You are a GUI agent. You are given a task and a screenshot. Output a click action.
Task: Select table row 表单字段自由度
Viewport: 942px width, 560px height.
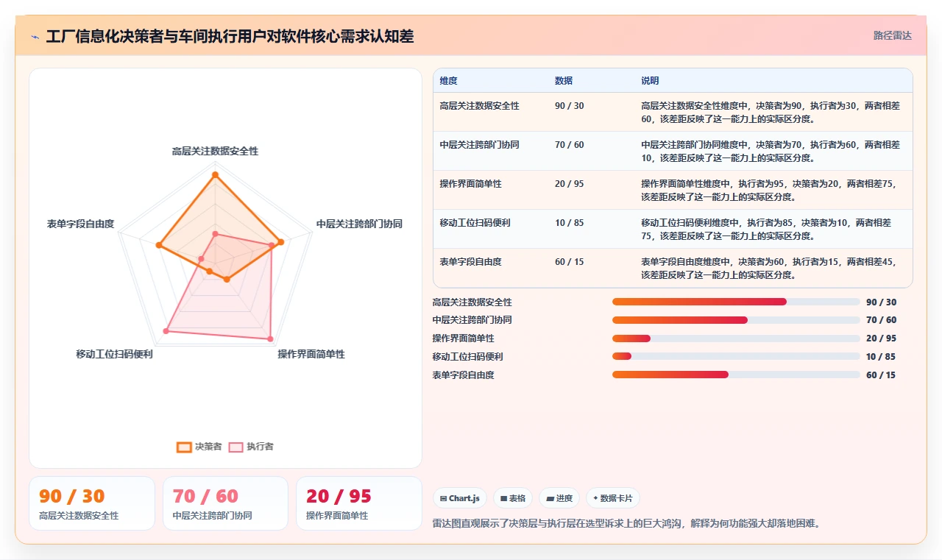point(673,268)
